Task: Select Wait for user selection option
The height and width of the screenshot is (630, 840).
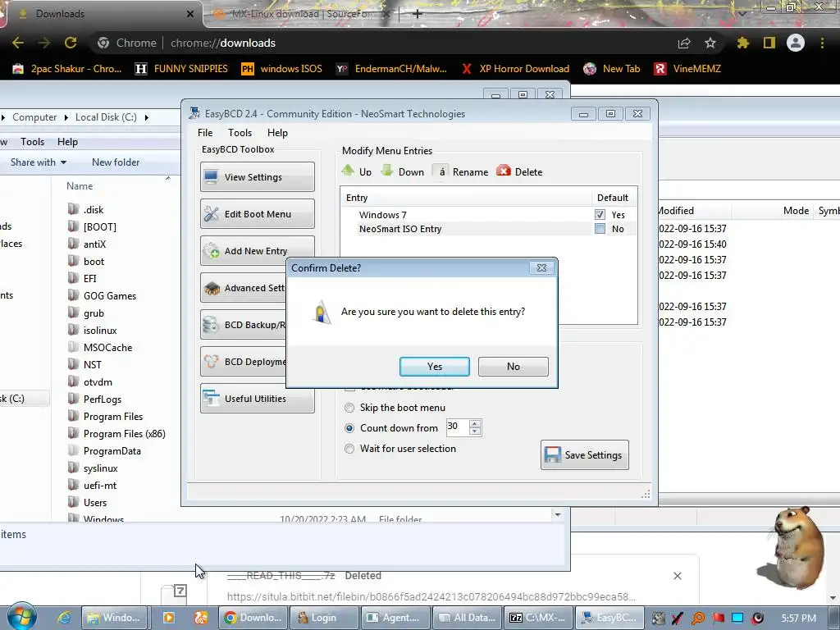Action: 349,449
